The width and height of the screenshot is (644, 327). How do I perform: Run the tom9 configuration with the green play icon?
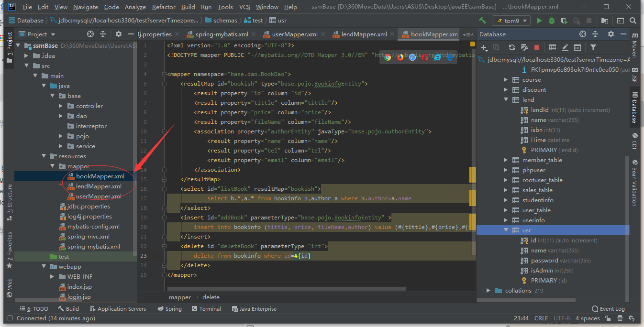point(540,21)
